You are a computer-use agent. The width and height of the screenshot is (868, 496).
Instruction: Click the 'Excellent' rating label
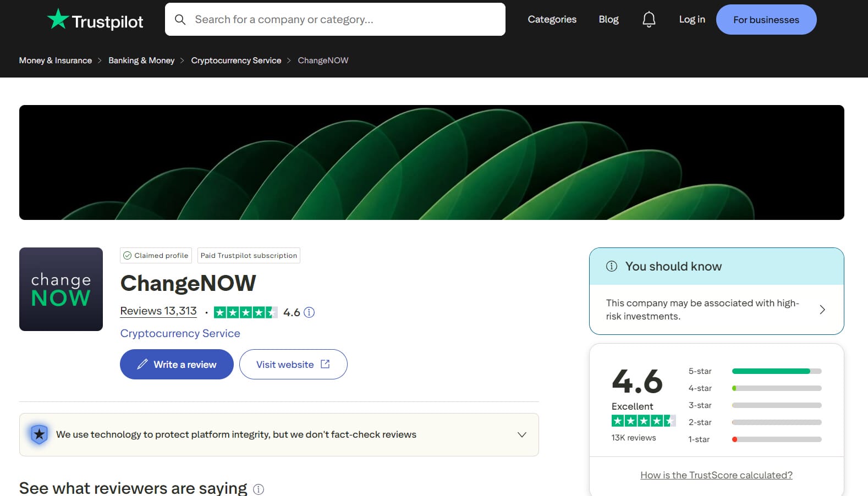632,406
